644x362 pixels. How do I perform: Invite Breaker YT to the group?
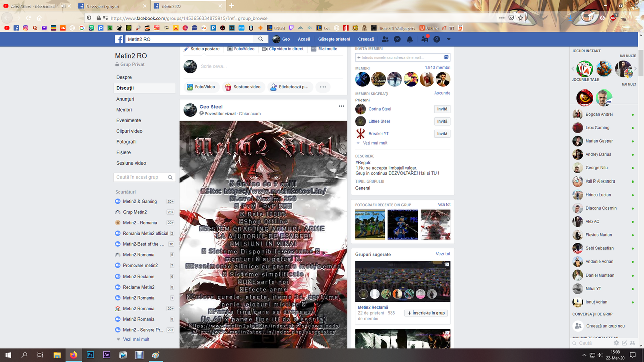[442, 134]
